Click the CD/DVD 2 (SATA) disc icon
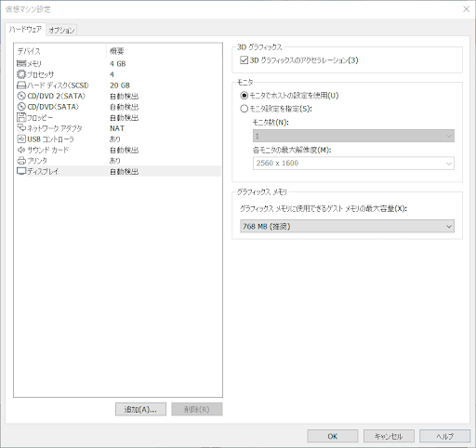The width and height of the screenshot is (476, 448). [x=21, y=96]
